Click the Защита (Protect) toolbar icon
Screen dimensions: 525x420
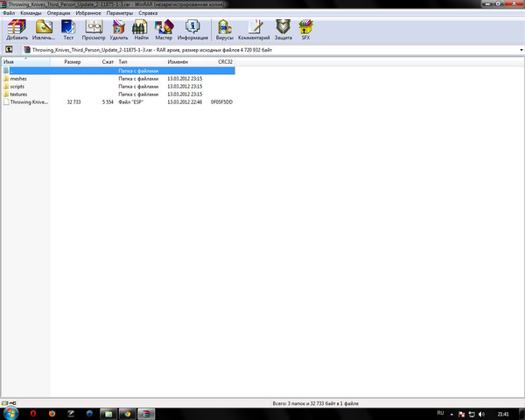pos(283,30)
